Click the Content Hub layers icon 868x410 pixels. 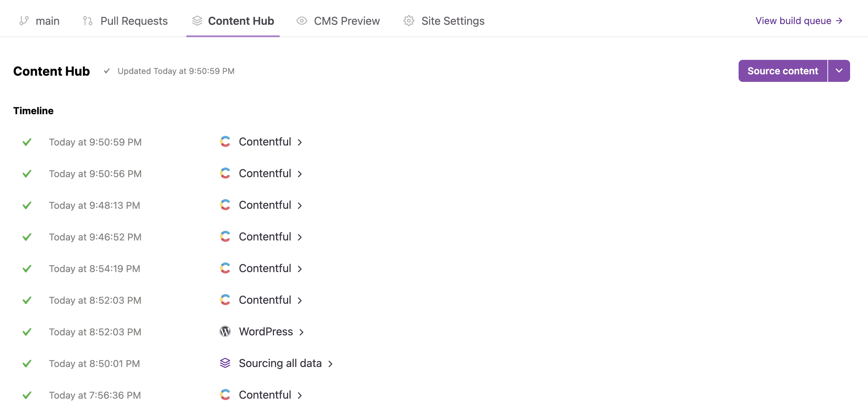click(197, 21)
